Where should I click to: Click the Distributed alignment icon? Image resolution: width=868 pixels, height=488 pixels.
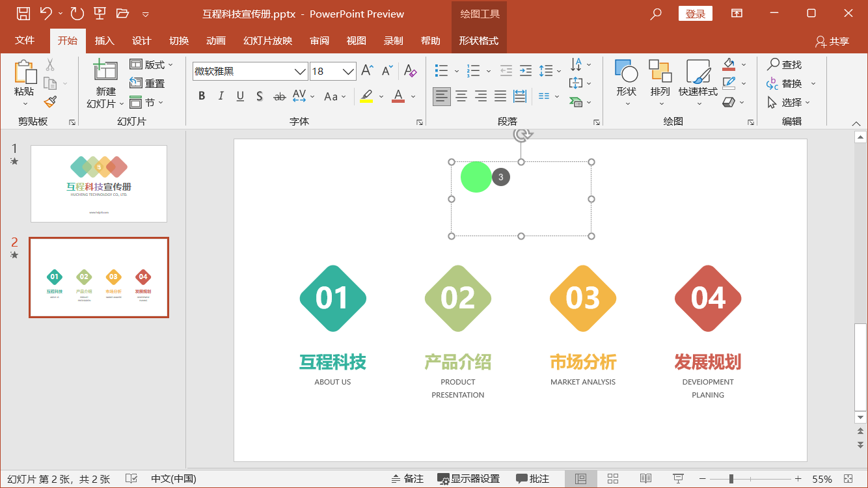tap(520, 96)
